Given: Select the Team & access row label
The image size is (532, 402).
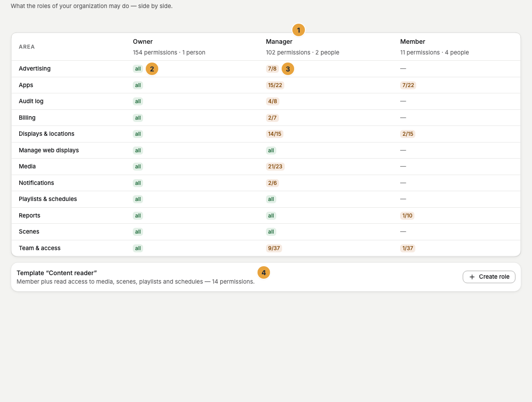Looking at the screenshot, I should [x=39, y=248].
